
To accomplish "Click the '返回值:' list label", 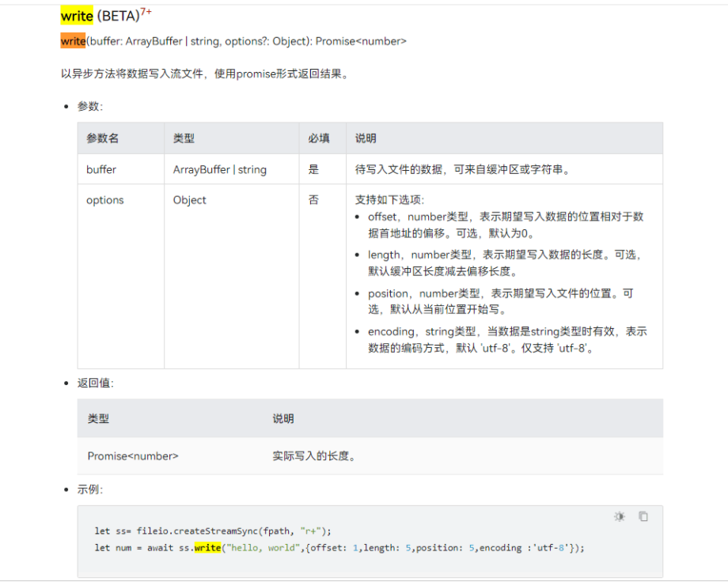I will point(95,383).
